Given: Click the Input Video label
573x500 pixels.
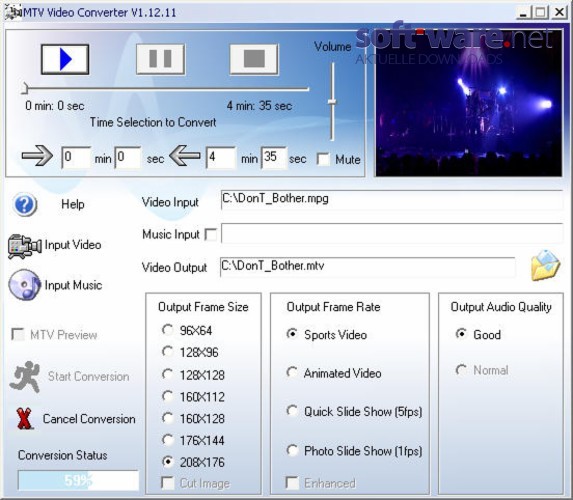Looking at the screenshot, I should point(73,245).
